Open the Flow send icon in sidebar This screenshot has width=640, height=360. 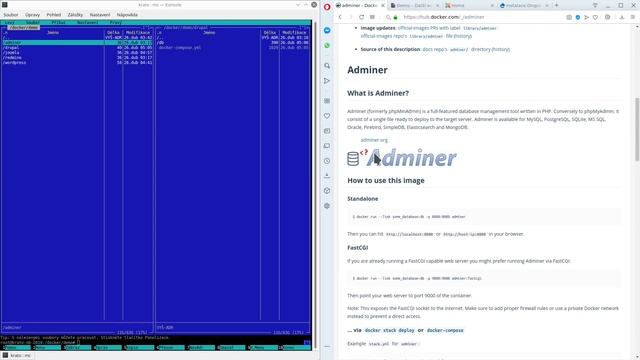click(x=327, y=81)
